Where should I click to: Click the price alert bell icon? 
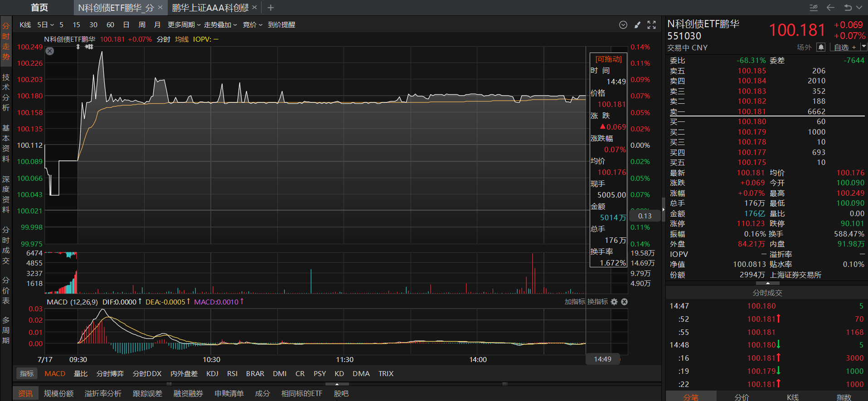(821, 47)
